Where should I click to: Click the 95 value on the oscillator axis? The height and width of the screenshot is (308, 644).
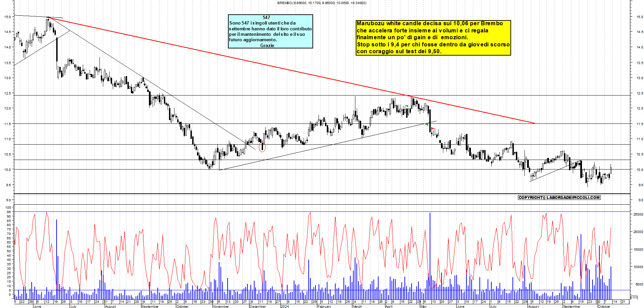click(9, 212)
